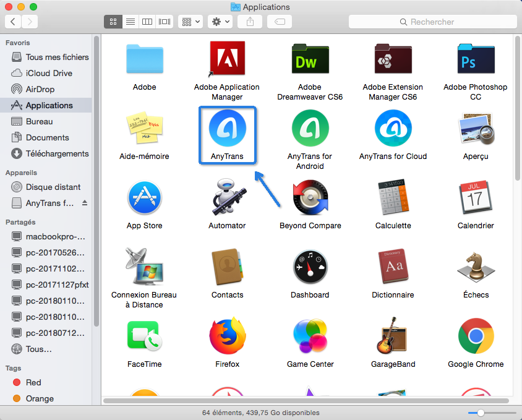
Task: Open pc-20171127pfxt shared computer
Action: click(46, 285)
